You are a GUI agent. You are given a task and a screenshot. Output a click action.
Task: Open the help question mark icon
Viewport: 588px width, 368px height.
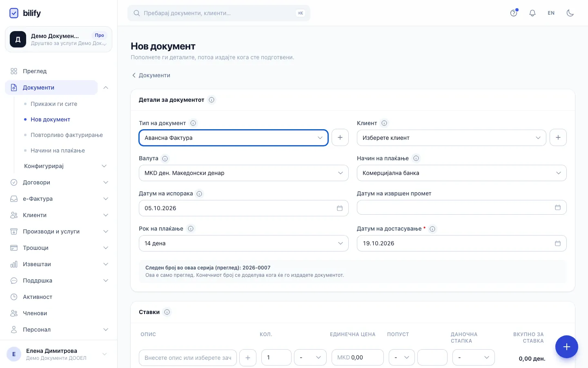[x=514, y=13]
